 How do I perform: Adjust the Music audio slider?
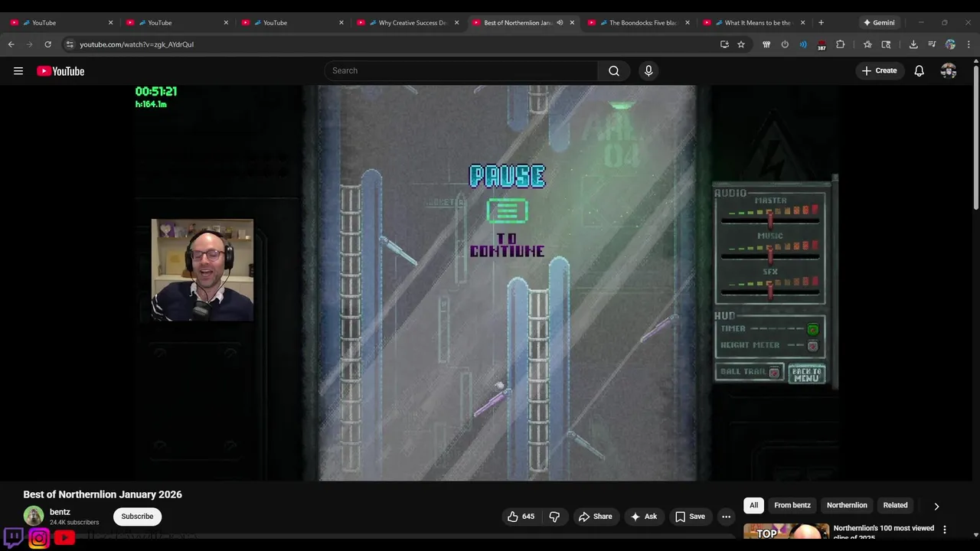771,256
